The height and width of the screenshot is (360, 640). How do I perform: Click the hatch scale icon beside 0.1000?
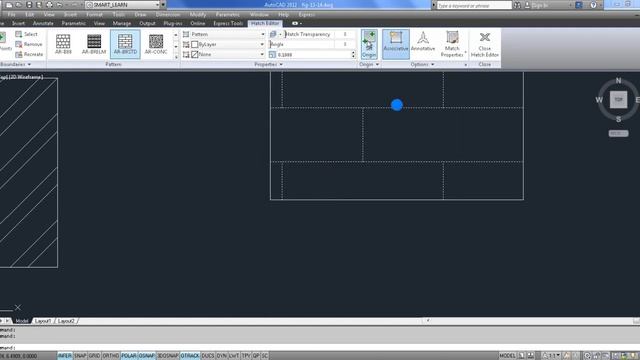coord(272,54)
